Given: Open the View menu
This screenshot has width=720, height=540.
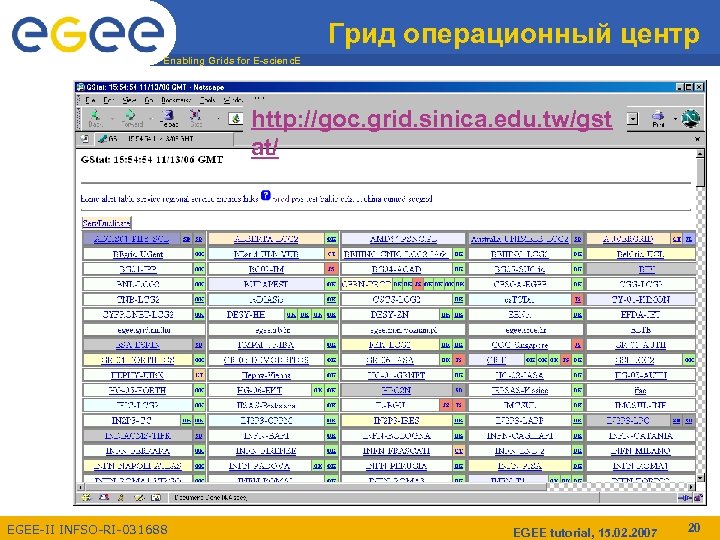Looking at the screenshot, I should pos(129,100).
